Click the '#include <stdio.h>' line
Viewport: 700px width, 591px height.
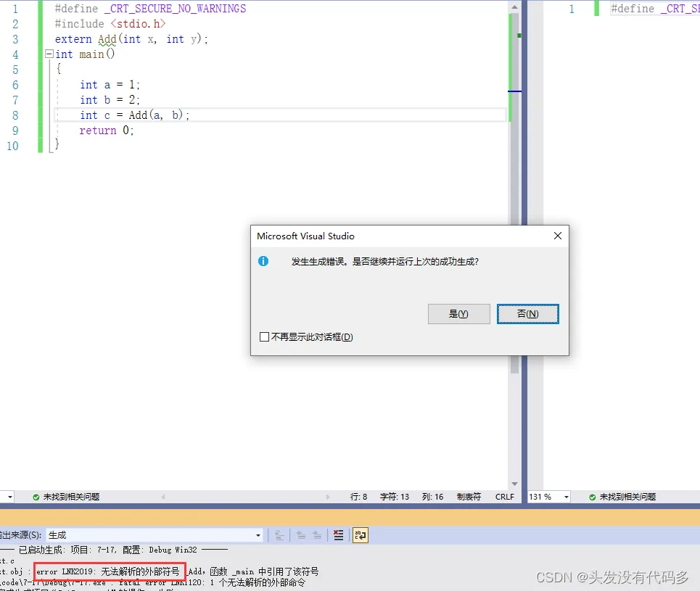(x=110, y=24)
